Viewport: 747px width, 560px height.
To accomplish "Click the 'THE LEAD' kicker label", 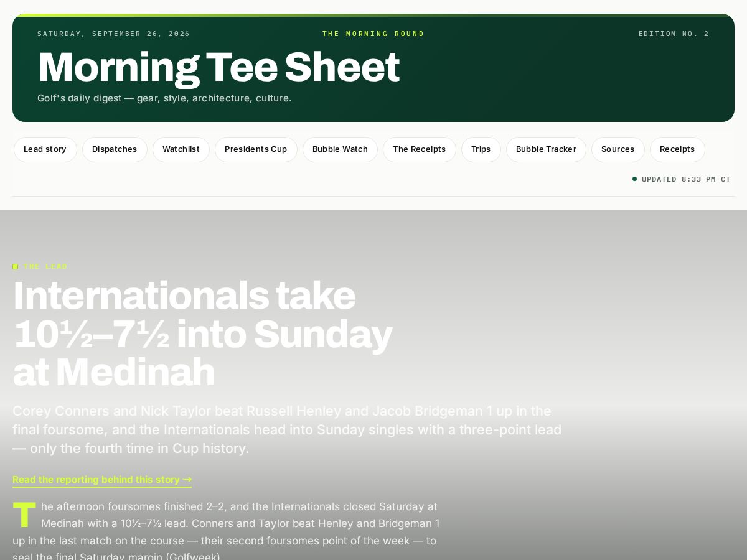I will pyautogui.click(x=45, y=266).
